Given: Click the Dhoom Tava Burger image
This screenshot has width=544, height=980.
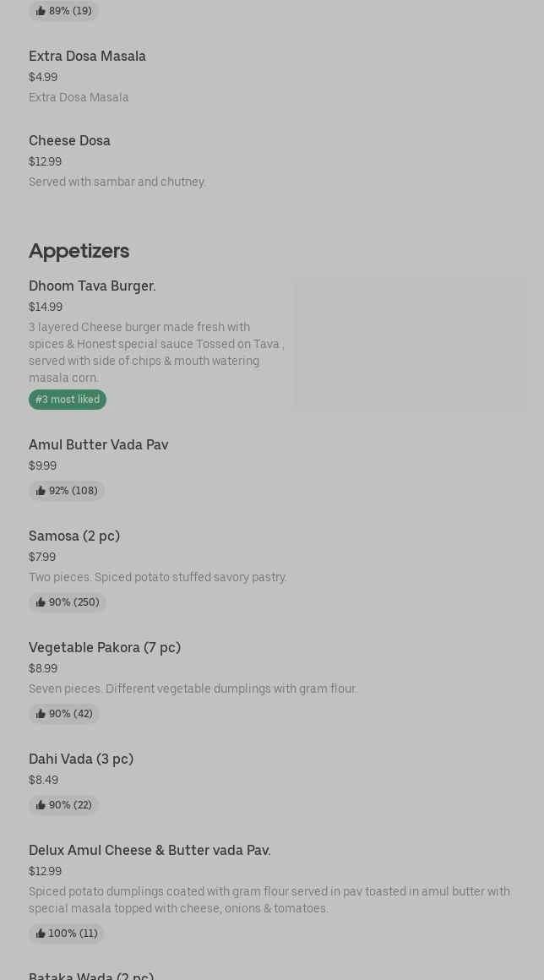Looking at the screenshot, I should point(411,345).
